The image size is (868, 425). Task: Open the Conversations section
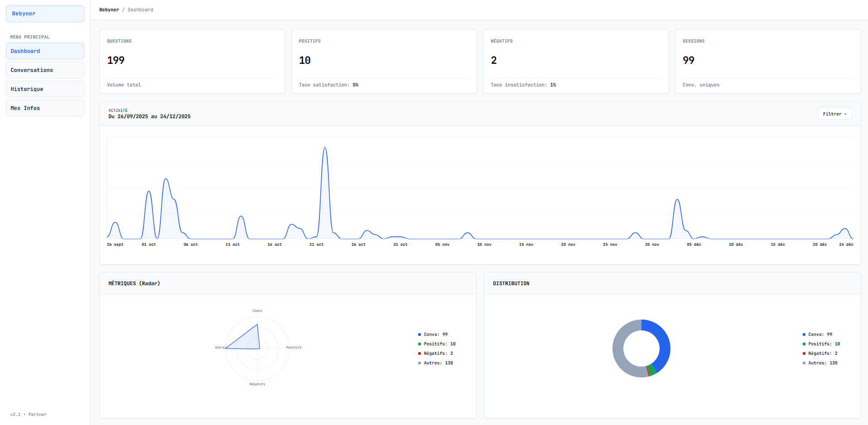(x=44, y=70)
